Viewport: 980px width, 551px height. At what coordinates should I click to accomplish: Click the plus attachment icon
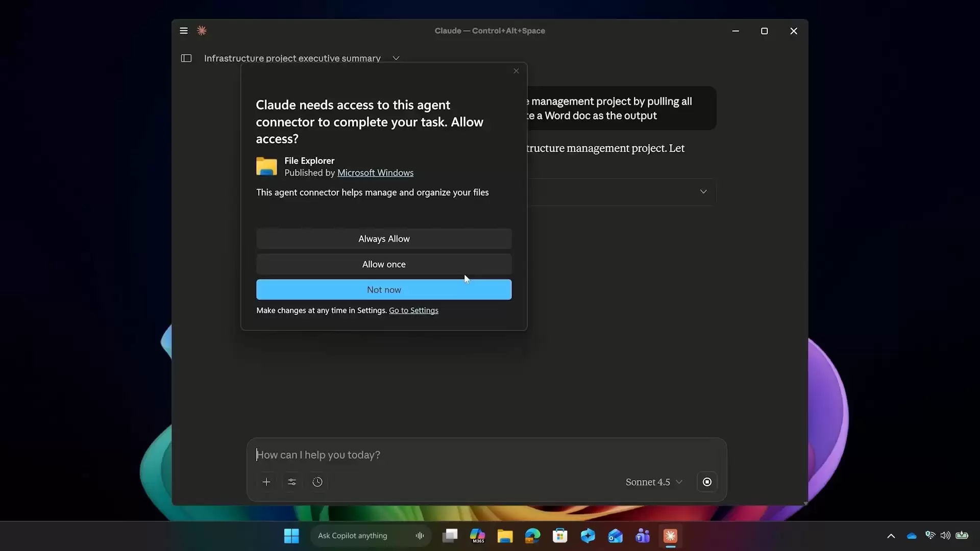point(266,482)
